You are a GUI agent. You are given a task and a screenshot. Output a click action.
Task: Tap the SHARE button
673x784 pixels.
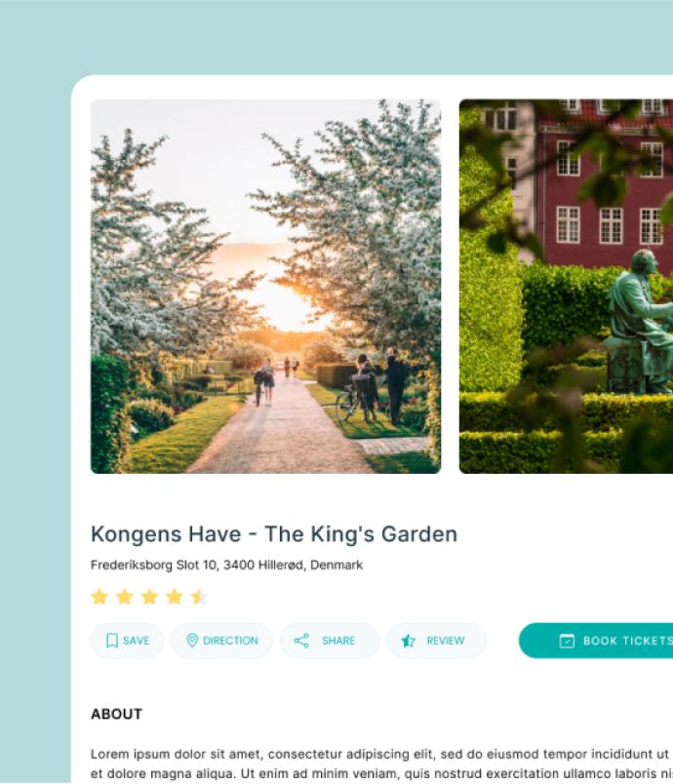(330, 641)
